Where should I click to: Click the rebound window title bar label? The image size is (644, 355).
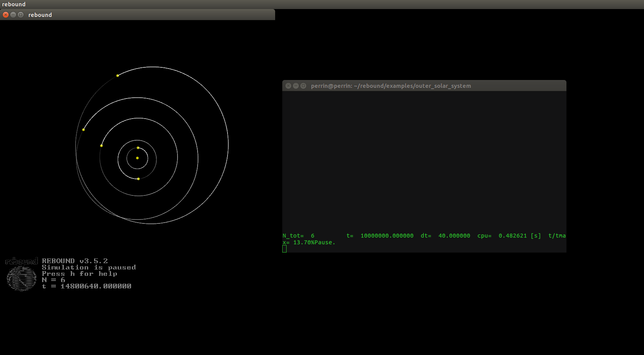40,15
